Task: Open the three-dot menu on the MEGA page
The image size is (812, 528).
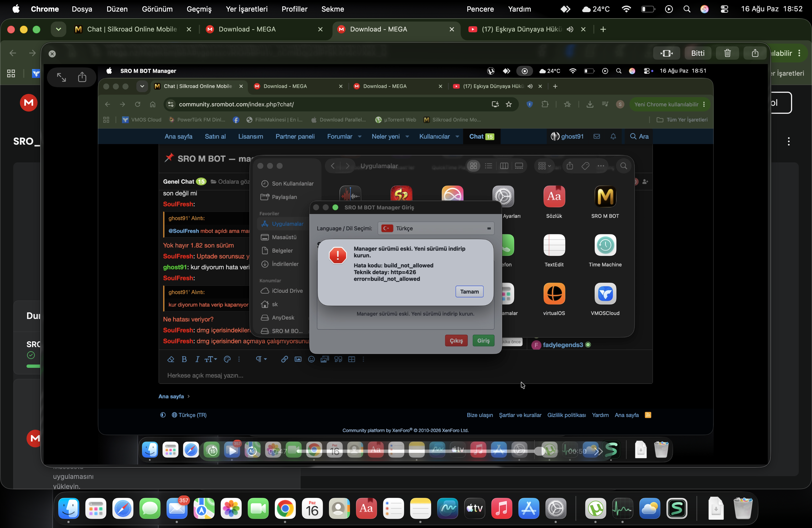Action: 789,141
